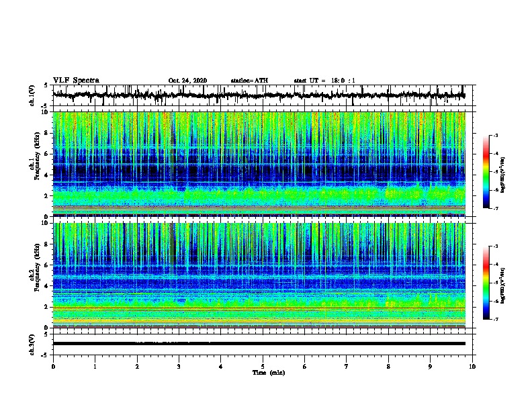This screenshot has width=532, height=411.
Task: Click the time axis tick label "9"
Action: point(430,367)
